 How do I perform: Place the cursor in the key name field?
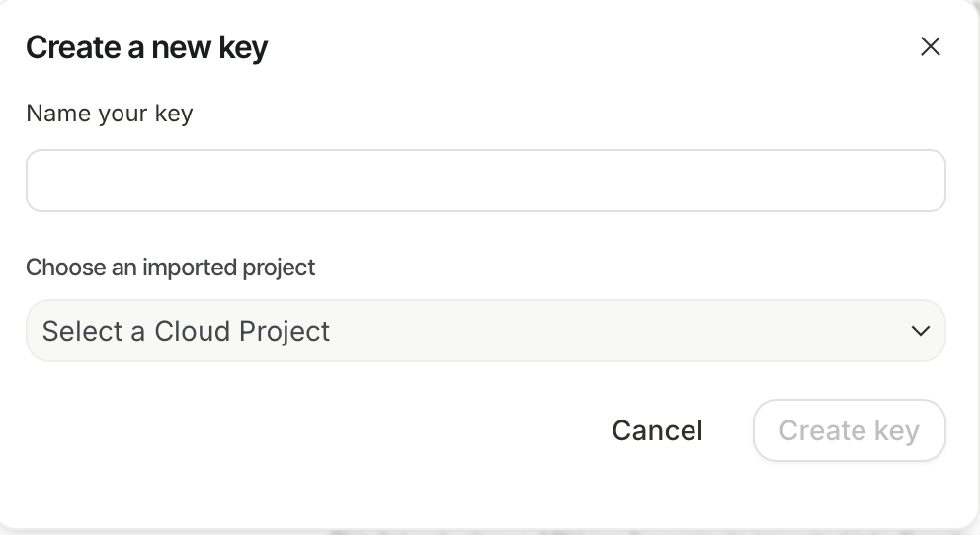pos(485,181)
